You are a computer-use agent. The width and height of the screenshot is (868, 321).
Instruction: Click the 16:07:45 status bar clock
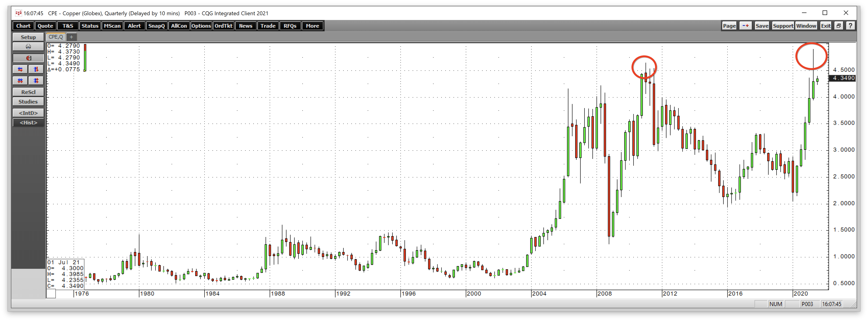coord(832,304)
